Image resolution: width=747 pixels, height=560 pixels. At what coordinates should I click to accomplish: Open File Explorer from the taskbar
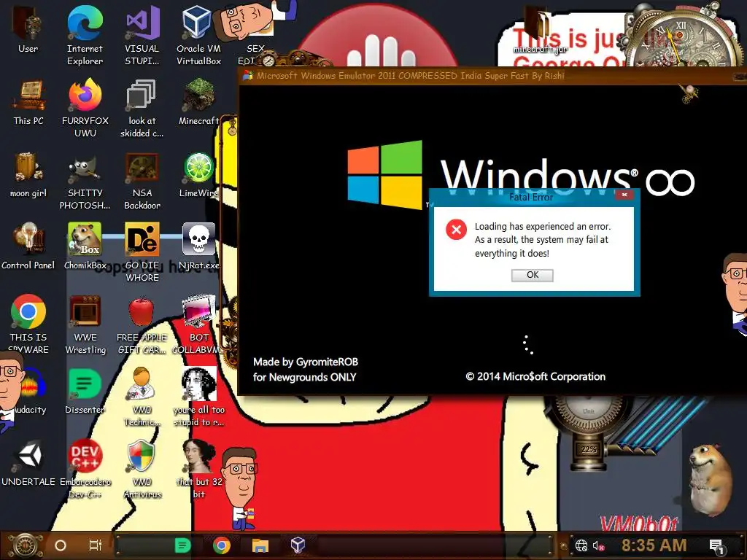pyautogui.click(x=260, y=545)
